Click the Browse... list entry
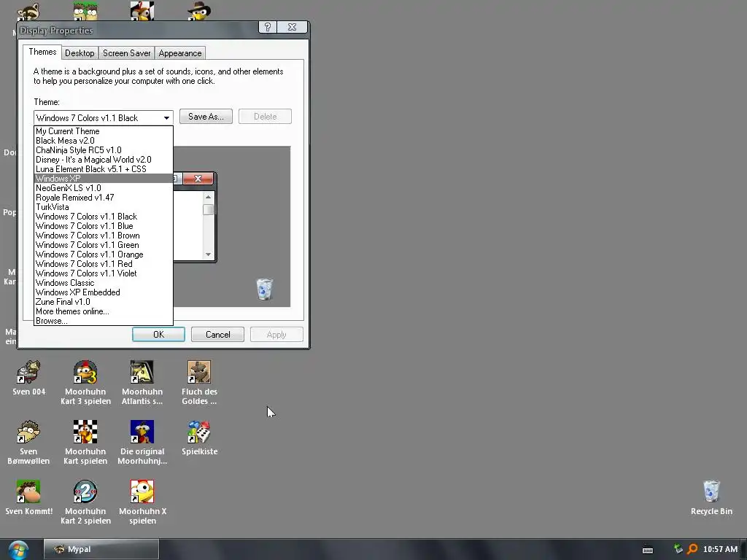 coord(104,321)
